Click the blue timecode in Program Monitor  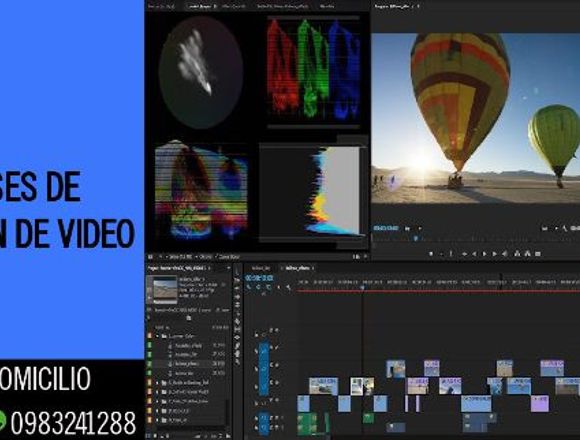point(385,229)
